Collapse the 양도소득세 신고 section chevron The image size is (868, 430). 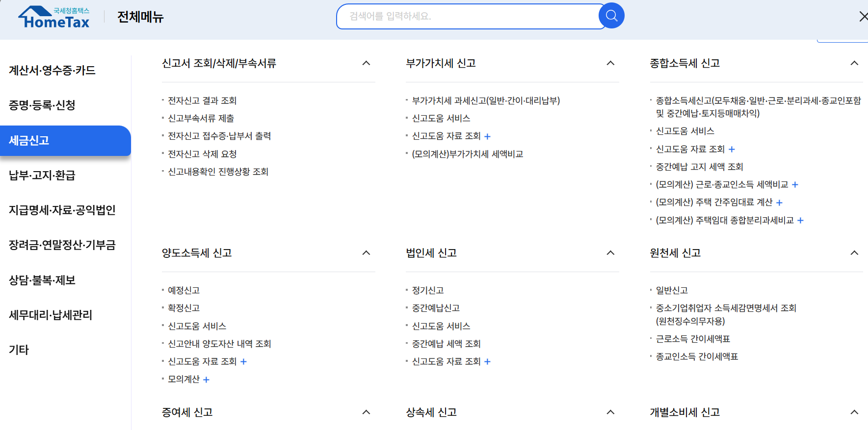click(366, 253)
